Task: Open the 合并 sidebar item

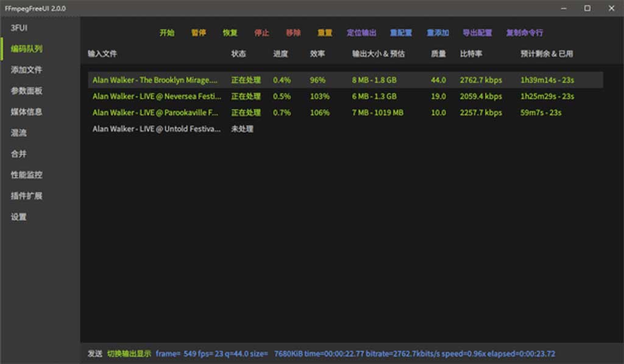Action: point(19,154)
